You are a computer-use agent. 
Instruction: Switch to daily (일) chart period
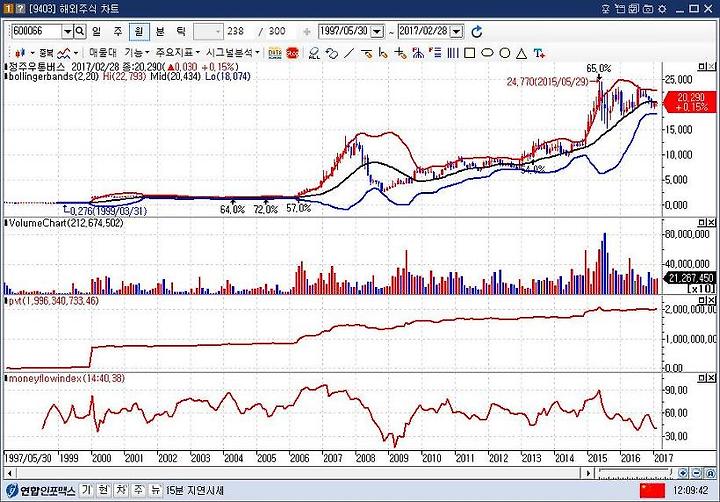click(96, 31)
